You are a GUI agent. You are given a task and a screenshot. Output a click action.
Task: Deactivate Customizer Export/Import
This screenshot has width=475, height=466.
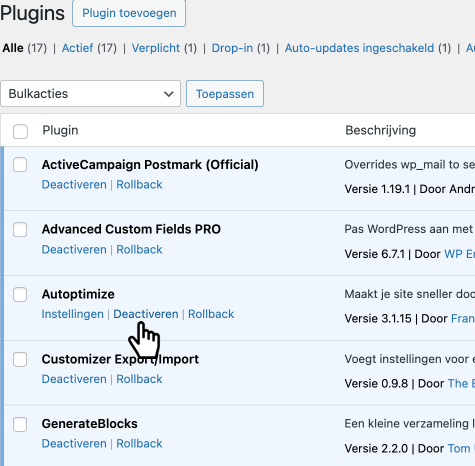tap(74, 379)
